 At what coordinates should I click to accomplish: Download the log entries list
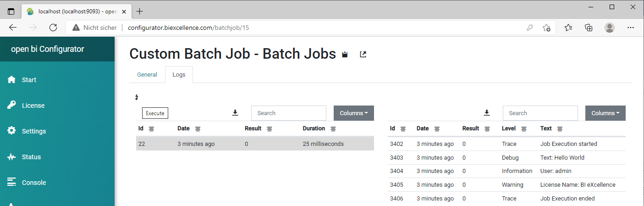point(487,113)
